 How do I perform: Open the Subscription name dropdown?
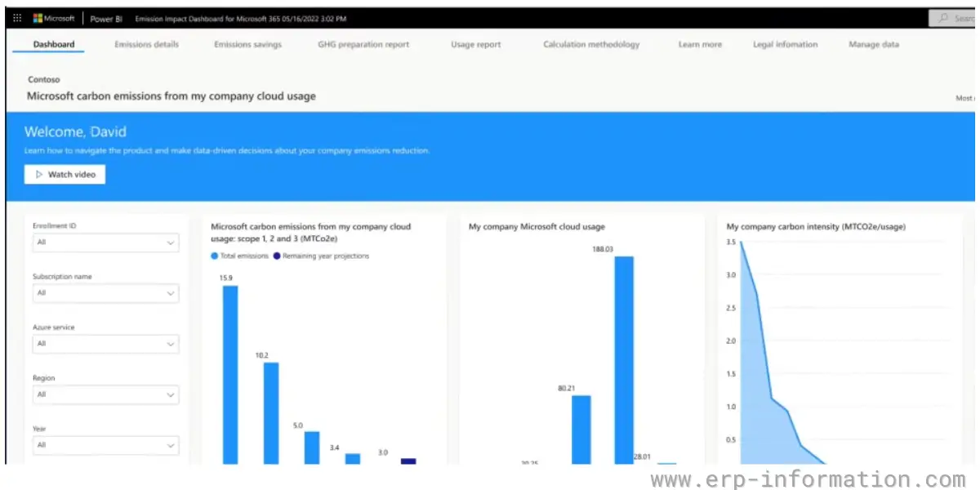[x=105, y=293]
